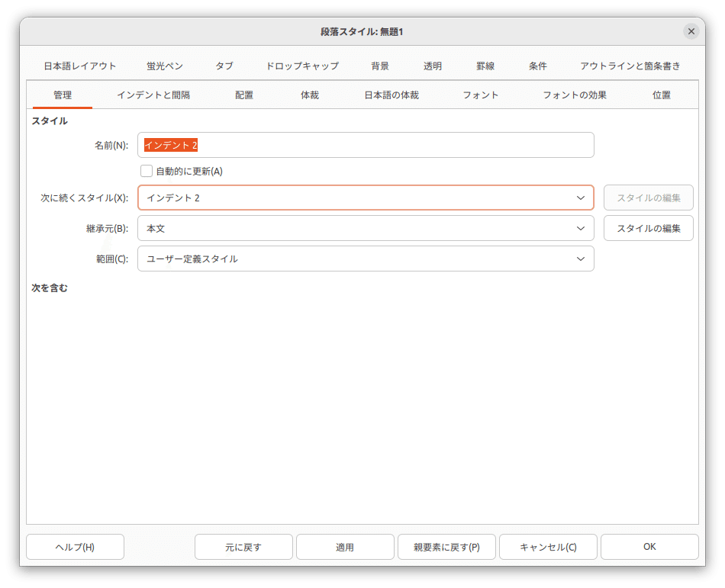Click the キャンセル button

pyautogui.click(x=549, y=547)
